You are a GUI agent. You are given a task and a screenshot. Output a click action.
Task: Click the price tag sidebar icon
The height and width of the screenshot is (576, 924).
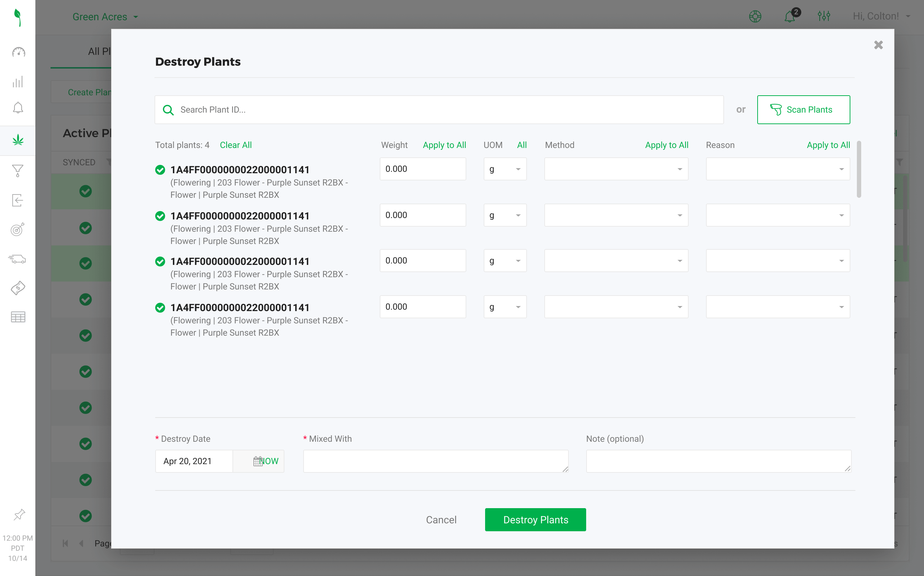[x=18, y=288]
